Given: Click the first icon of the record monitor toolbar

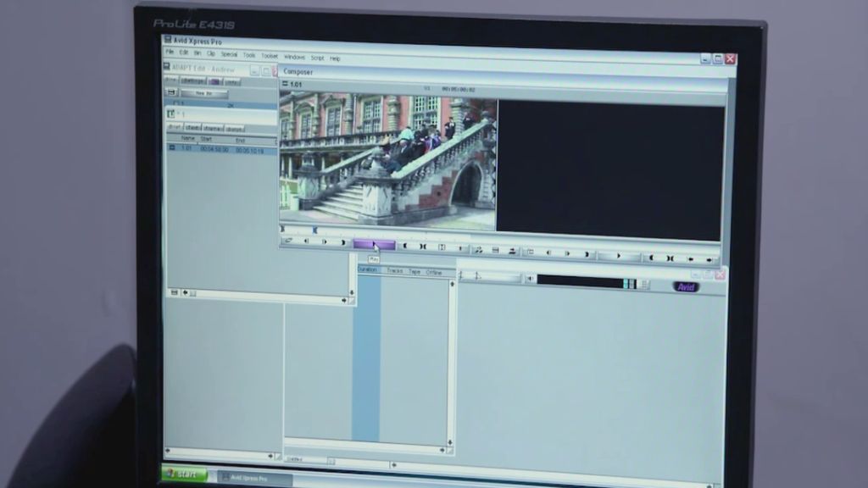Looking at the screenshot, I should click(531, 252).
